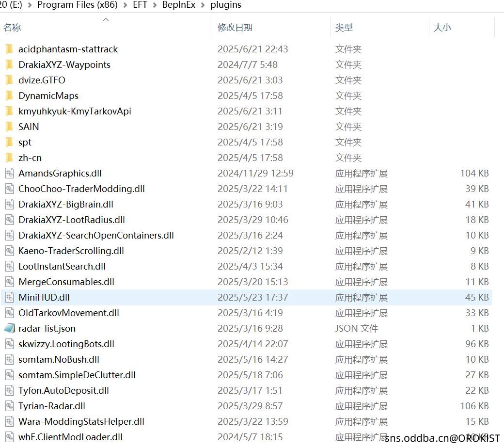Select the SAIN folder name

(x=29, y=127)
